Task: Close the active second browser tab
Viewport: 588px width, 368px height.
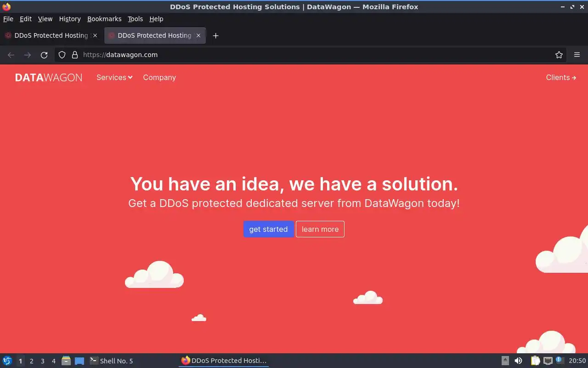Action: point(198,35)
